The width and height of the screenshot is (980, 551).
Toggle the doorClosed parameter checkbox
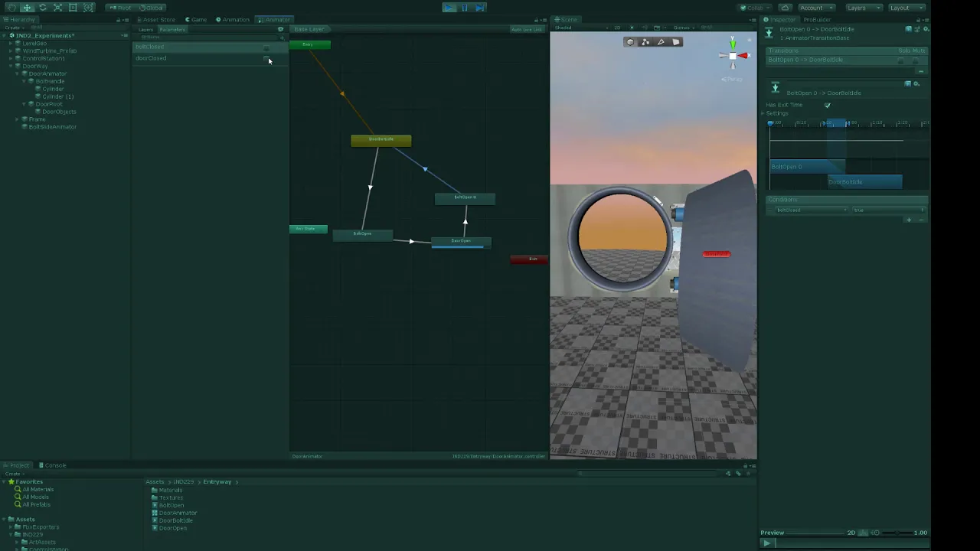pos(266,58)
